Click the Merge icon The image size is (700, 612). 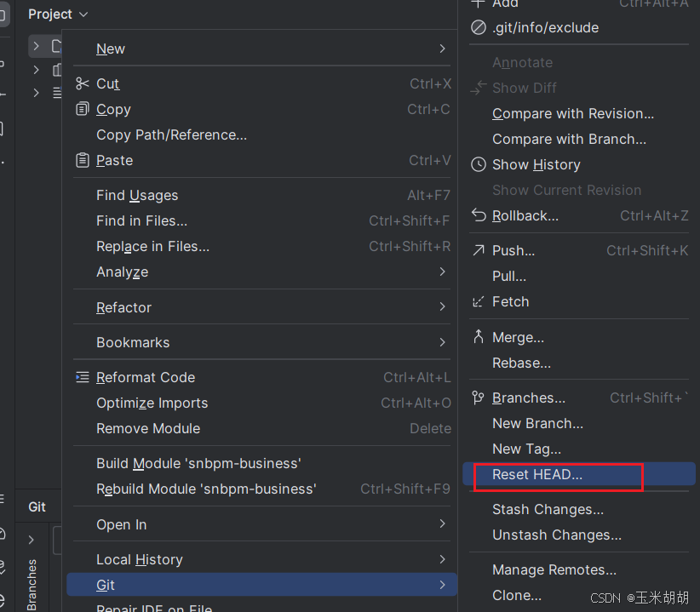tap(479, 337)
